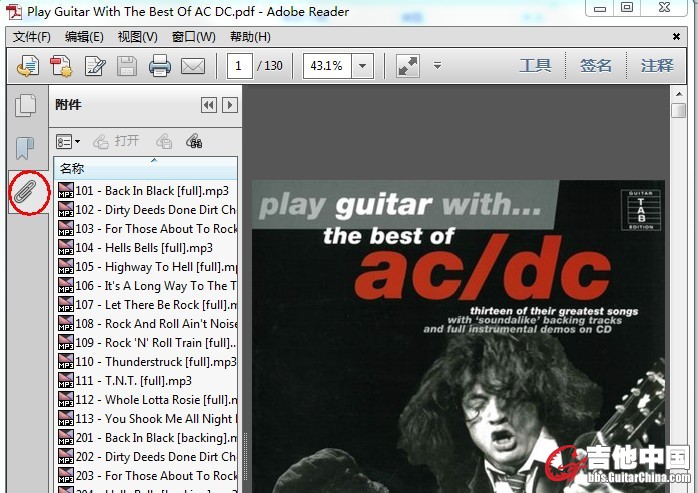This screenshot has width=698, height=493.
Task: Open the 文件(F) menu
Action: click(31, 37)
